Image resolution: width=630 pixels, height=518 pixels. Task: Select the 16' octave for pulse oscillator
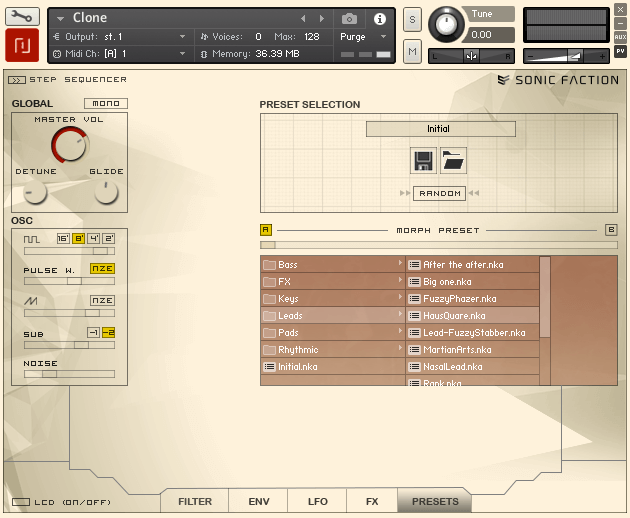point(63,239)
